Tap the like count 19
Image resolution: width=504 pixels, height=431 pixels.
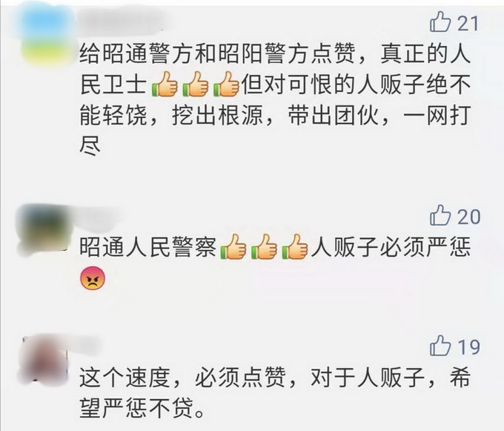point(469,346)
